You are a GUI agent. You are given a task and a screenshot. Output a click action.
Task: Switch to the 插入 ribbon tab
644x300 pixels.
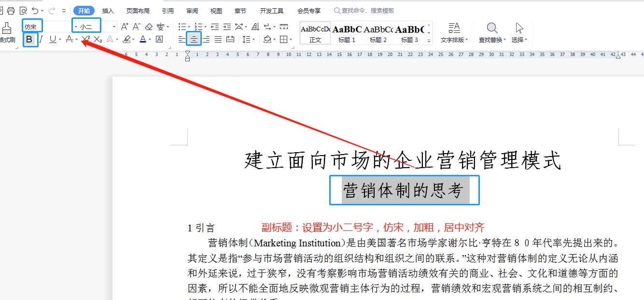(x=107, y=10)
